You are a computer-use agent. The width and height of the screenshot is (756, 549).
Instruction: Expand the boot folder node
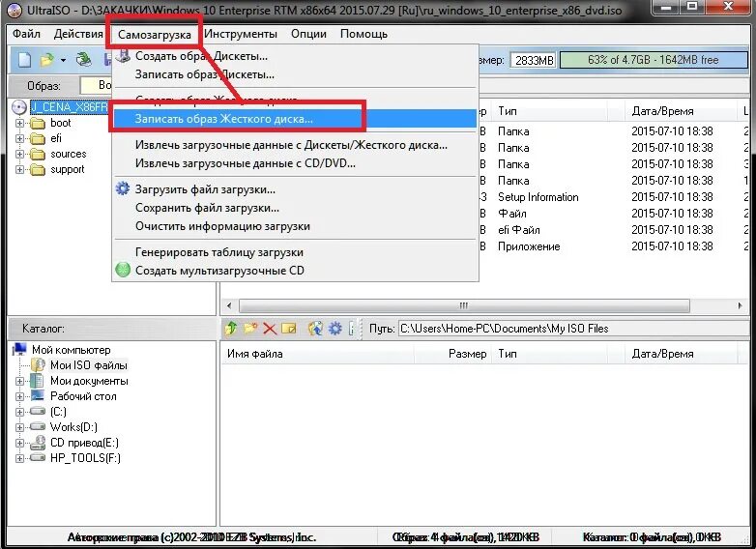coord(19,124)
